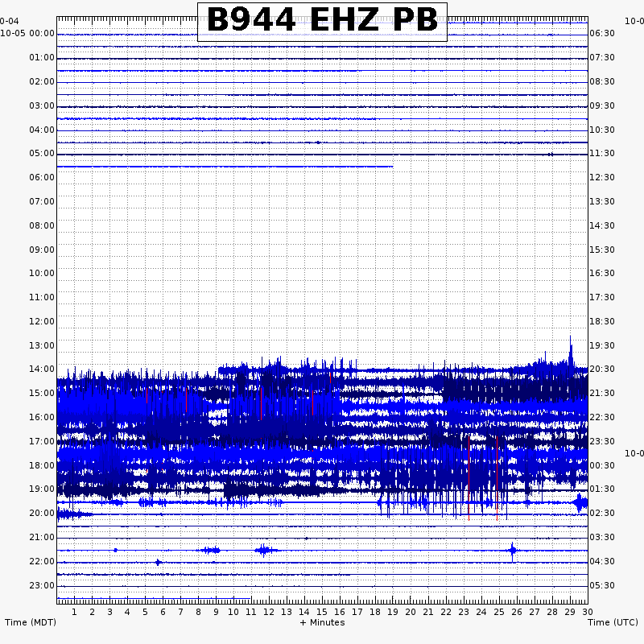Click the 17:00 MDT time label
The height and width of the screenshot is (644, 644).
click(42, 441)
